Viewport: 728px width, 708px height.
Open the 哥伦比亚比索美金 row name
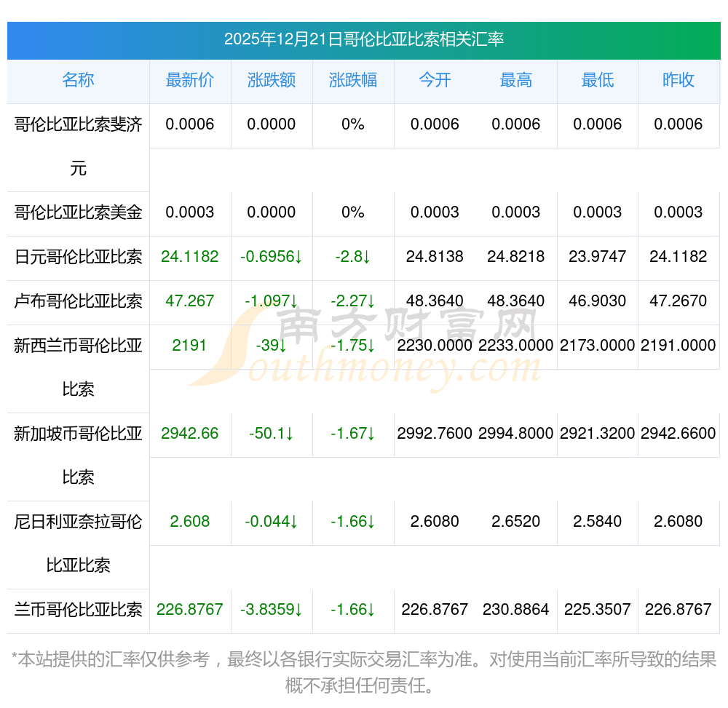pyautogui.click(x=78, y=212)
